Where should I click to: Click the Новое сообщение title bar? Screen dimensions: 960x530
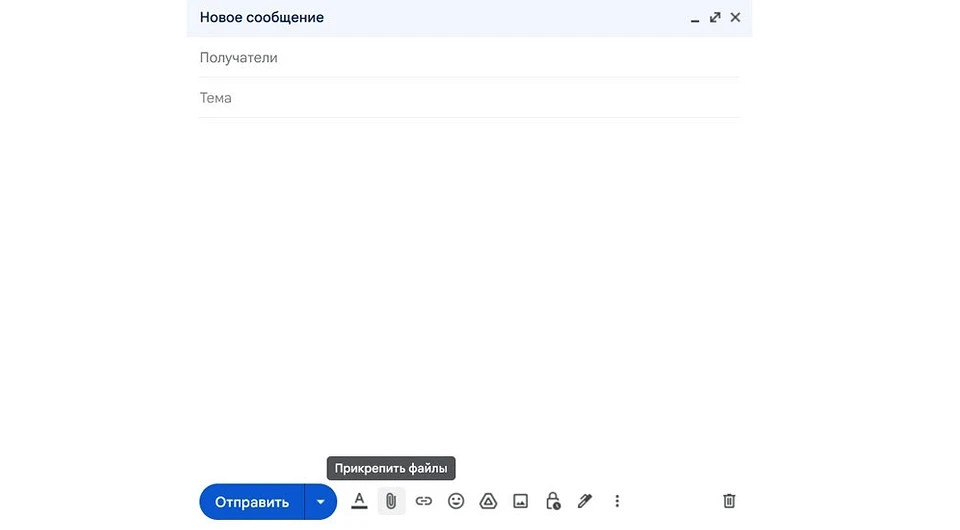coord(469,18)
